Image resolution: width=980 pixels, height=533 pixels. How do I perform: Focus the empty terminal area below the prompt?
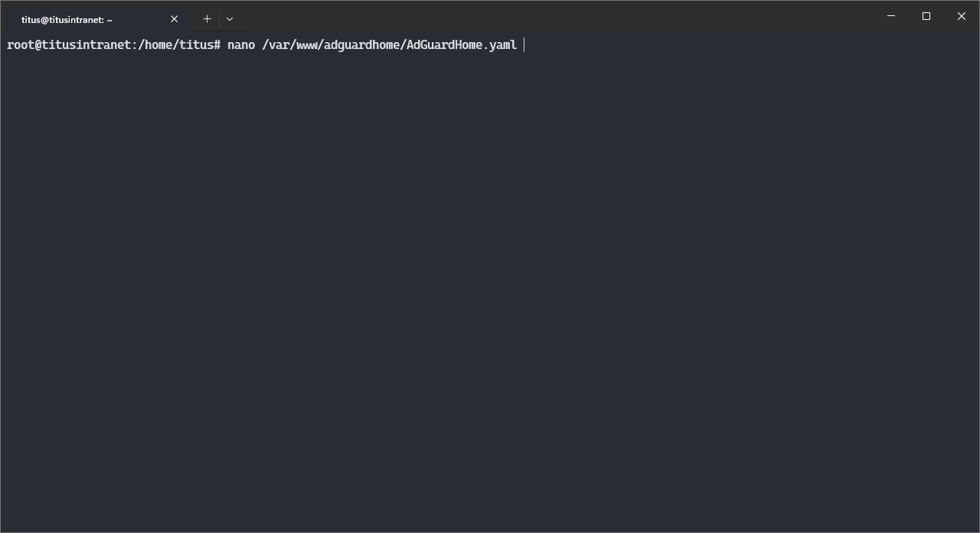[x=490, y=291]
